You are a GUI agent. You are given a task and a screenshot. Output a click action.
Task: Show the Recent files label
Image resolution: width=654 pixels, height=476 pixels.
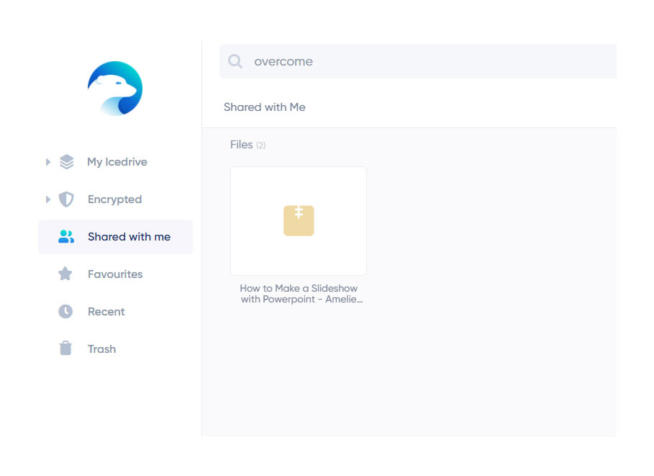click(106, 311)
